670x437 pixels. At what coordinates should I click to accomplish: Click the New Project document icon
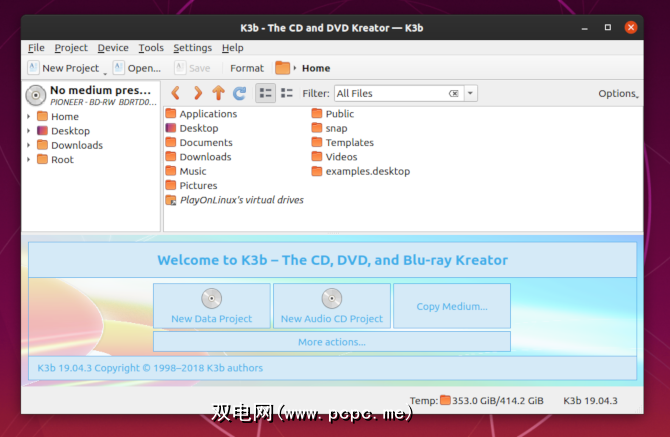tap(33, 68)
